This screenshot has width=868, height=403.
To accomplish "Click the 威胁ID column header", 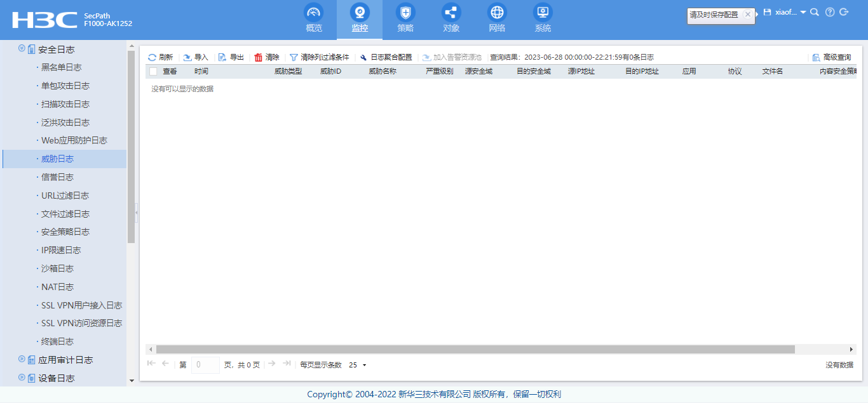I will 331,71.
